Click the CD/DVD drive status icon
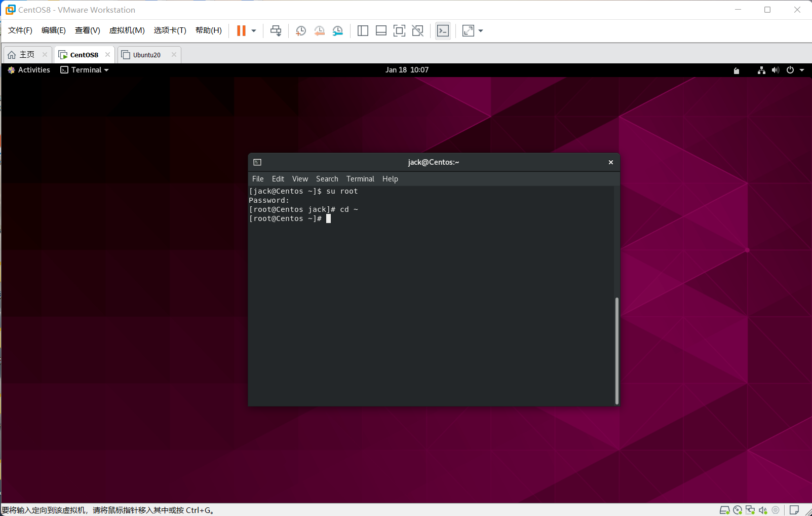 738,510
